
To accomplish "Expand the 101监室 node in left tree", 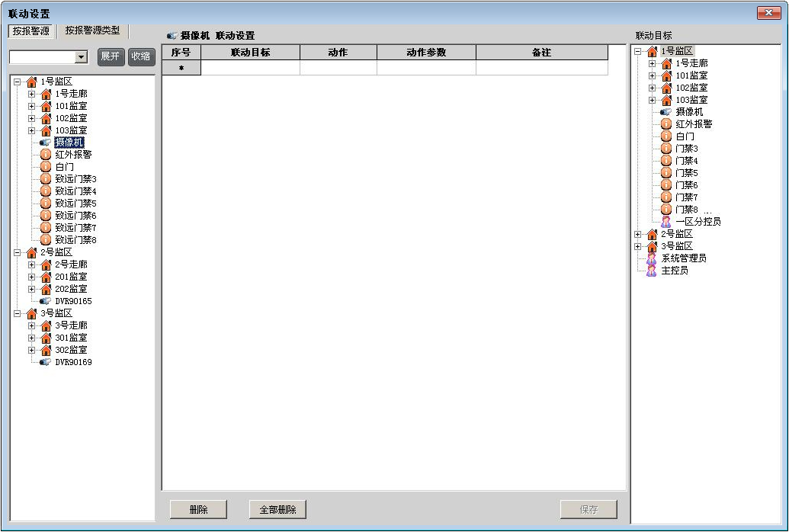I will [x=31, y=106].
